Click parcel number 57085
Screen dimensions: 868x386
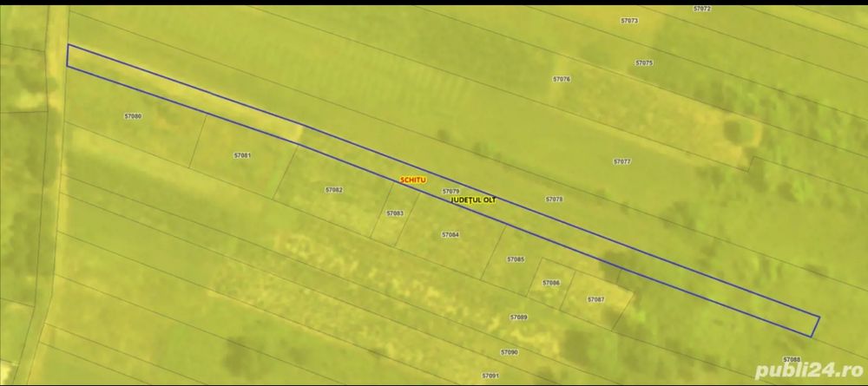point(516,258)
